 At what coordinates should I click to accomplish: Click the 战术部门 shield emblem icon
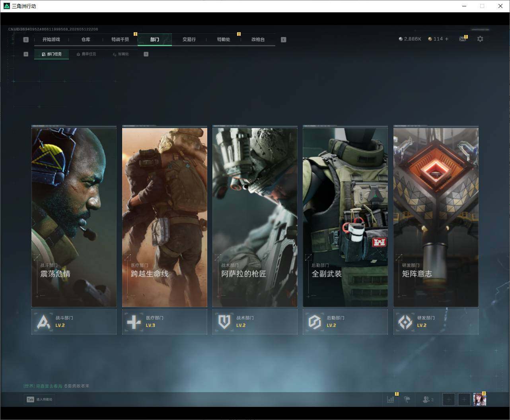(224, 322)
